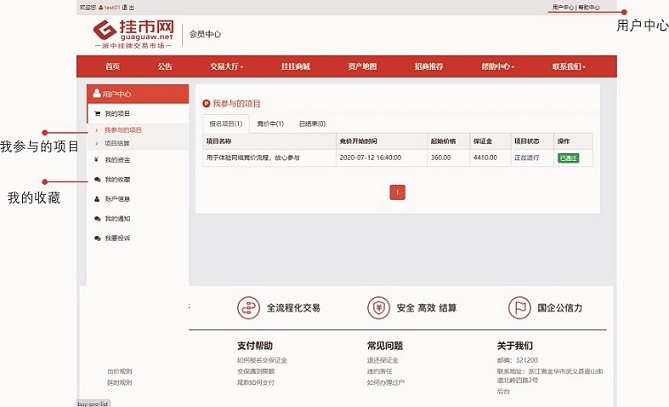Click the 挂市网 guaguaw.net logo
Screen dimensions: 669x407
pos(134,33)
